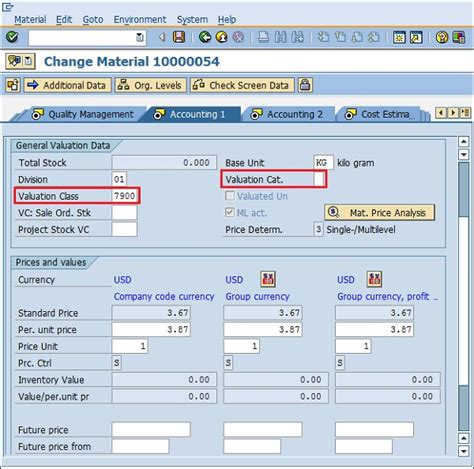Click the company code Future price from field
This screenshot has width=474, height=469.
click(140, 446)
